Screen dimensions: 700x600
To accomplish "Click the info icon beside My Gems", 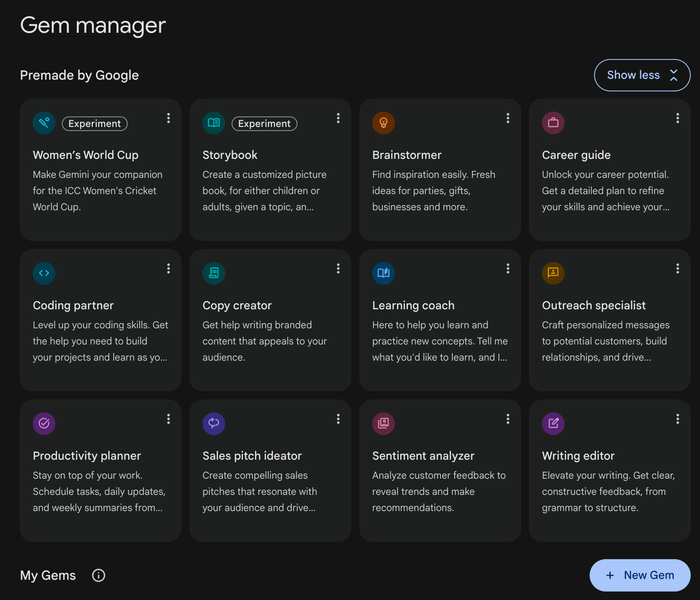I will pos(99,575).
